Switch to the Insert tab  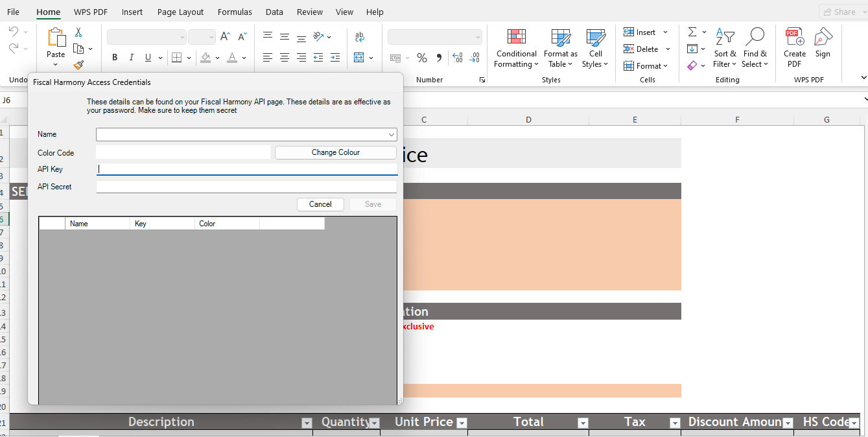coord(132,12)
